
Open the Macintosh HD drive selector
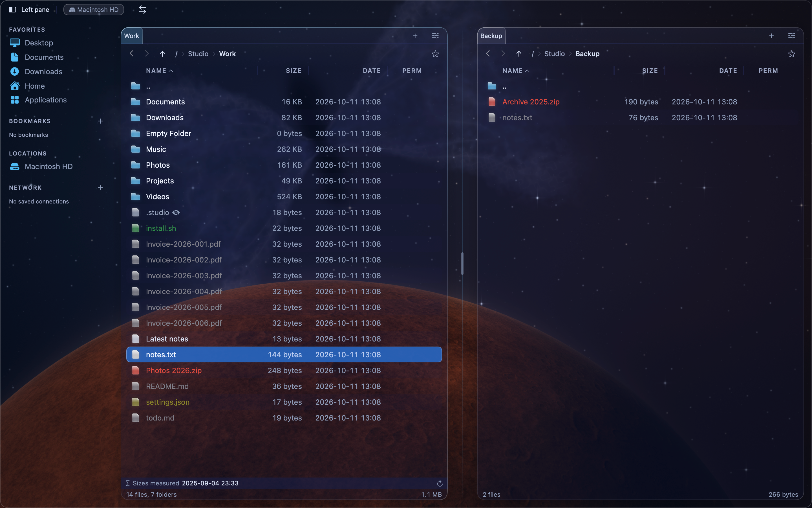coord(94,9)
